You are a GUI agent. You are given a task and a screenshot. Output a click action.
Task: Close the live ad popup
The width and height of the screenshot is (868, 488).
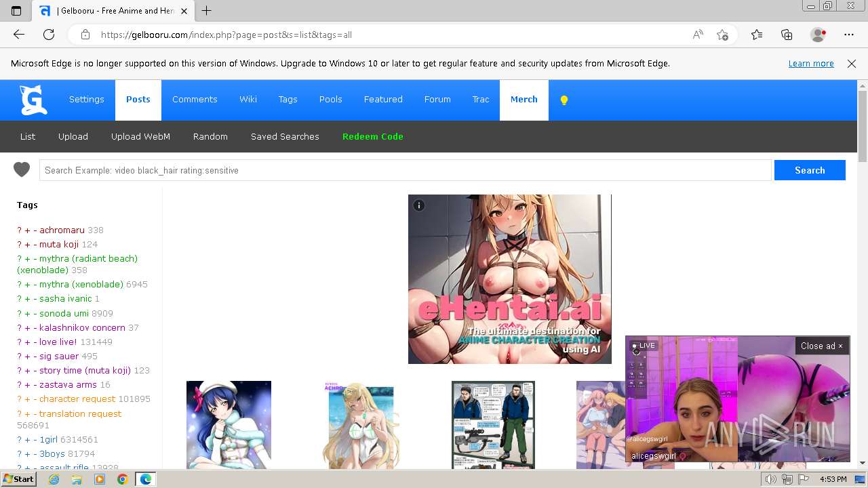click(822, 346)
